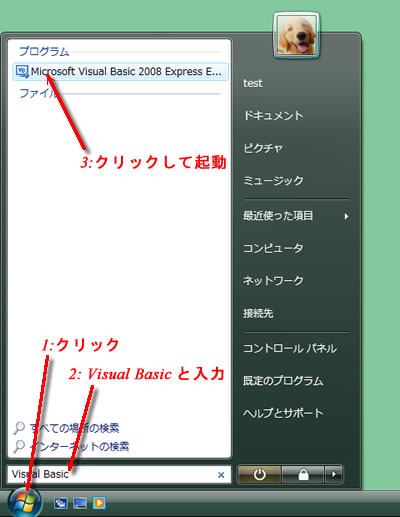Expand the 最近使った項目 submenu arrow
The width and height of the screenshot is (400, 517).
point(346,216)
